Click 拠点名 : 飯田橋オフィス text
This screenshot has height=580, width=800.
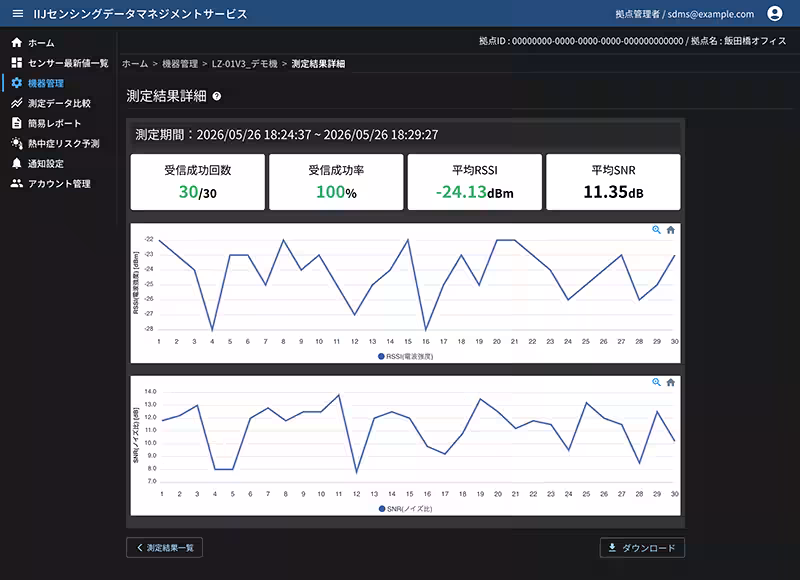tap(739, 41)
